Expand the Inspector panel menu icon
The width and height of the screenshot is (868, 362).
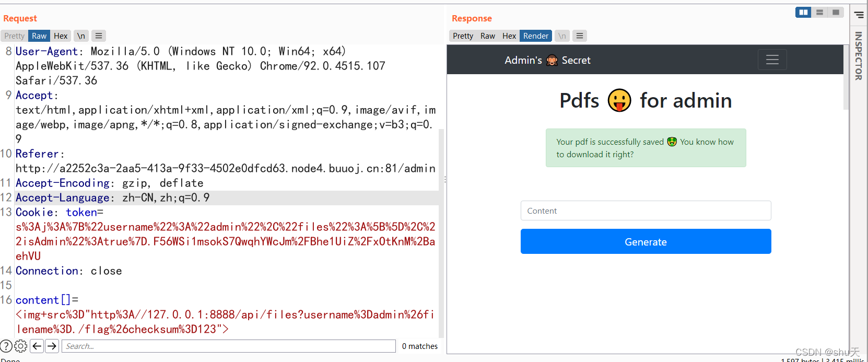click(859, 15)
